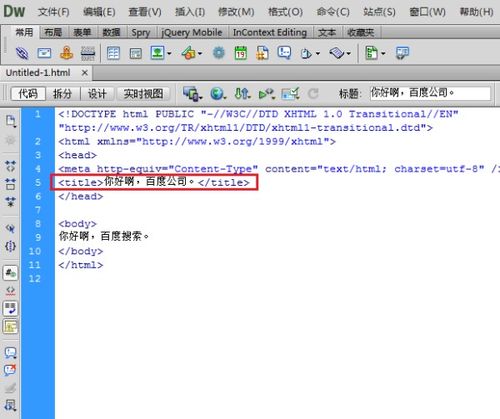Screen dimensions: 500x419
Task: Click the 标题 title input field
Action: 430,93
